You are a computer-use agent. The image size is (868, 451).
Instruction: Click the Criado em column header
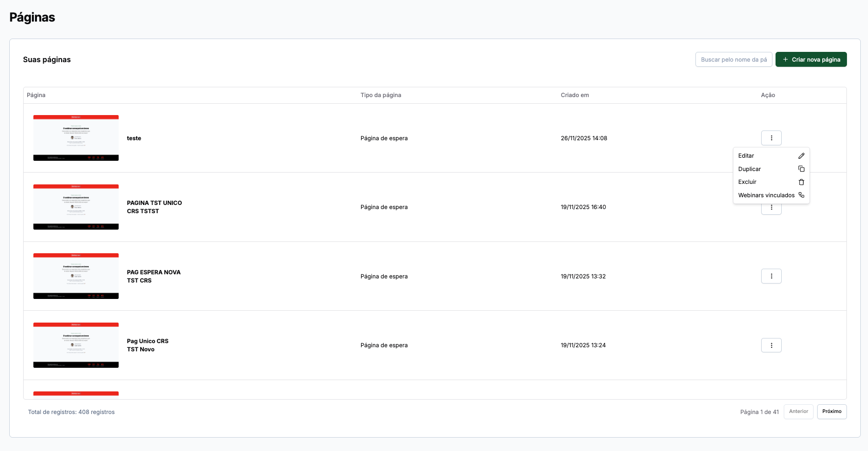(x=575, y=95)
